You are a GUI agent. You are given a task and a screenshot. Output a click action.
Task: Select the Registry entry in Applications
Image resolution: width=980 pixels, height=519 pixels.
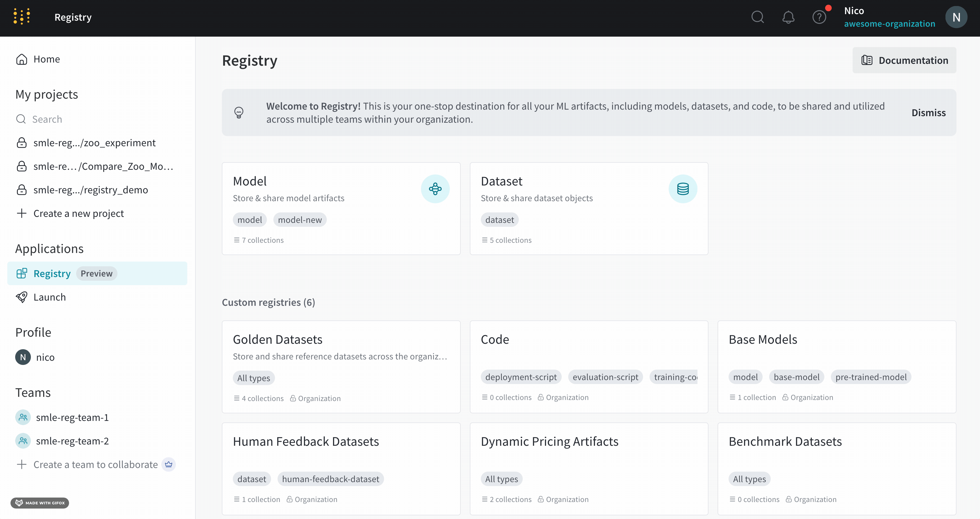52,273
